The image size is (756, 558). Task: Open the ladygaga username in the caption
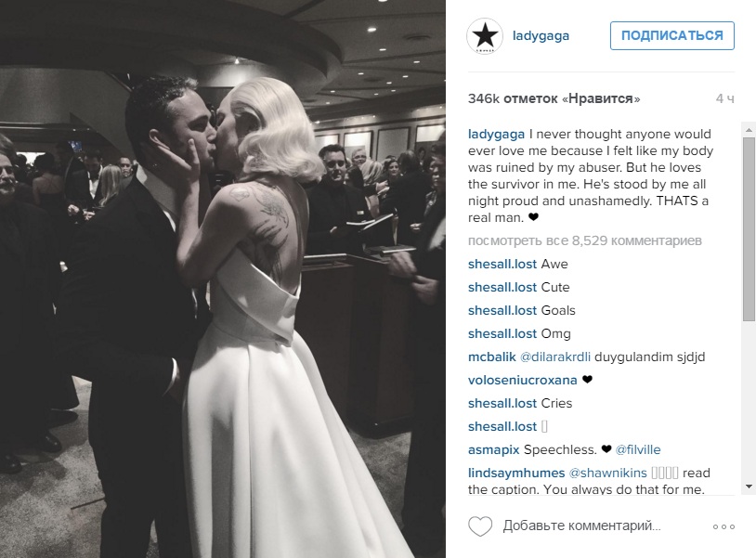(x=496, y=134)
